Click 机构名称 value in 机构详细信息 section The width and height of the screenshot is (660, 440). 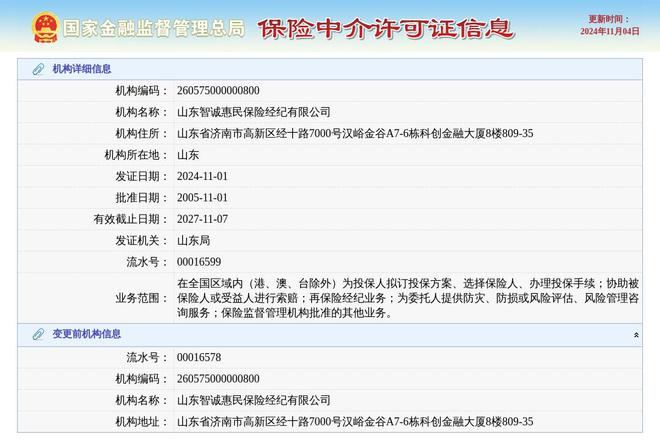pos(253,112)
